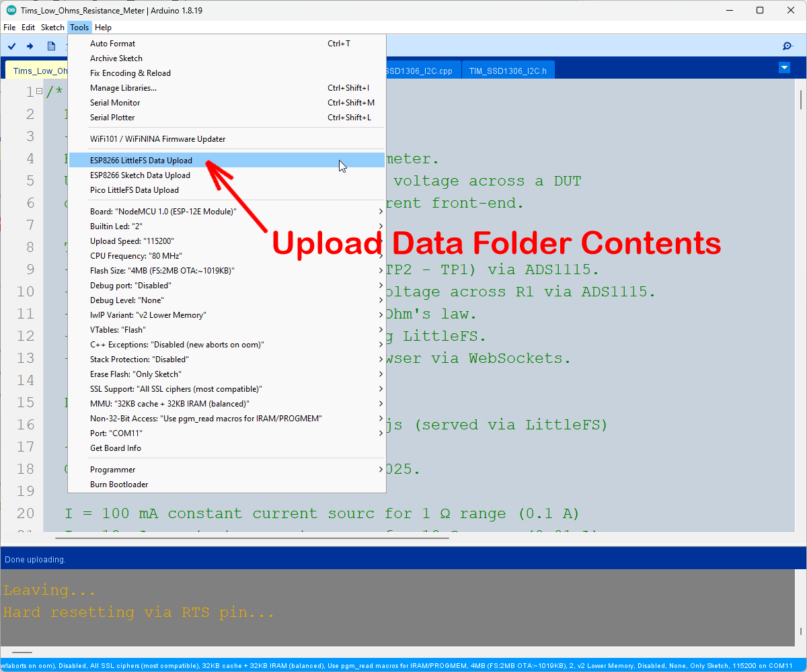Run Pico LittleFS Data Upload
The width and height of the screenshot is (807, 672).
tap(228, 190)
